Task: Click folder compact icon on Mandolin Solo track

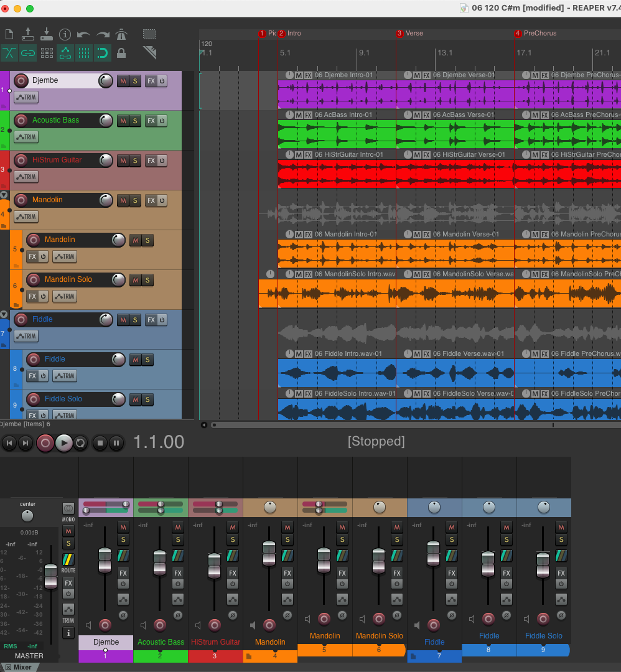Action: click(16, 305)
